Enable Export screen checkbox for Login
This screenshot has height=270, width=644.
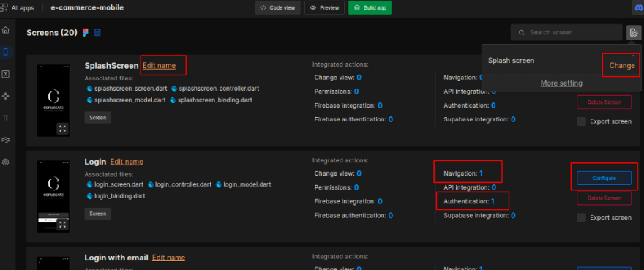[582, 217]
